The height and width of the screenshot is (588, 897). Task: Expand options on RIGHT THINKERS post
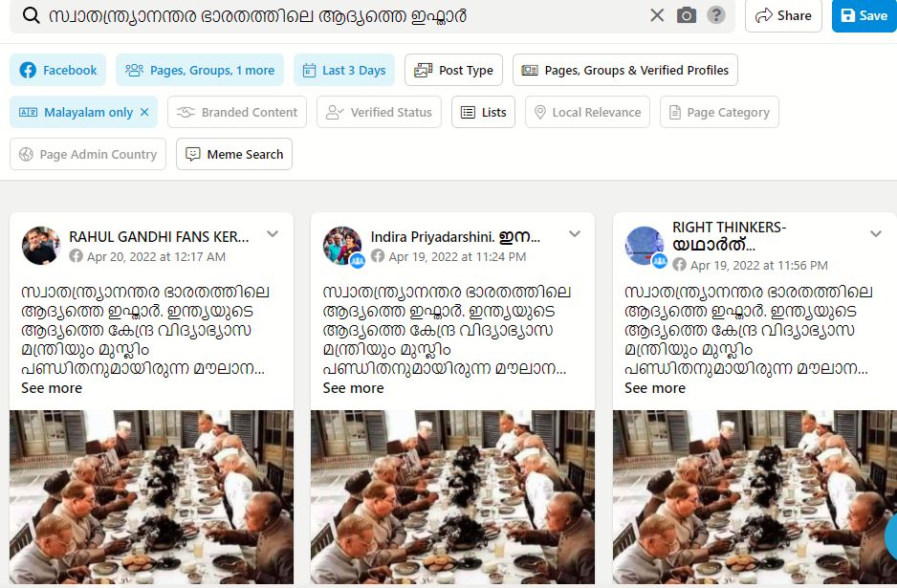(876, 233)
